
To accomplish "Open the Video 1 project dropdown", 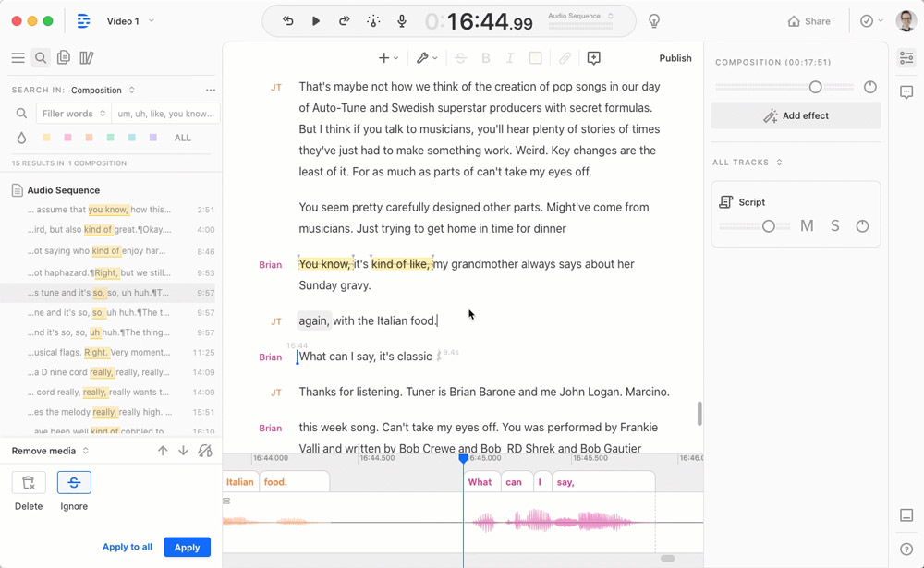I will pos(130,21).
